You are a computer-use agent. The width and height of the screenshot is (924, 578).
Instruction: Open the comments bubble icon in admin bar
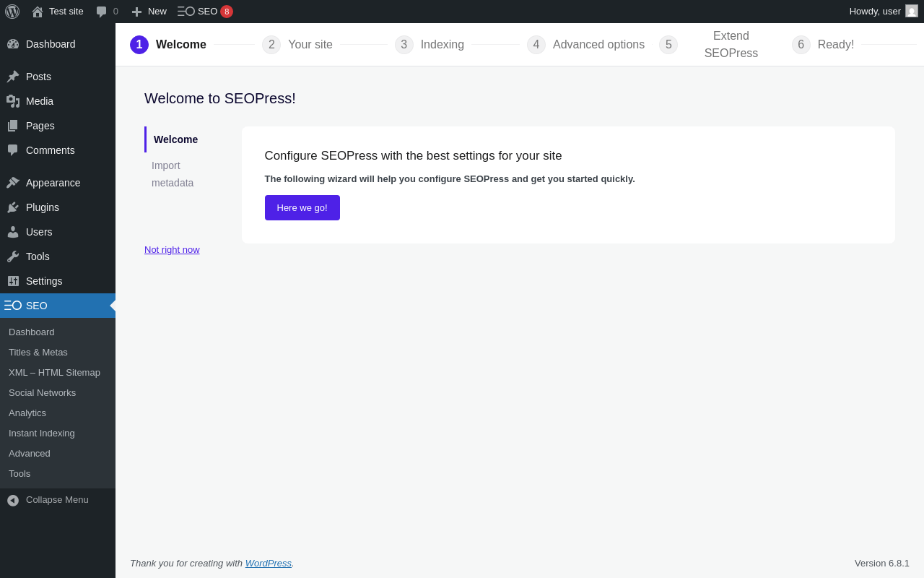(x=102, y=12)
